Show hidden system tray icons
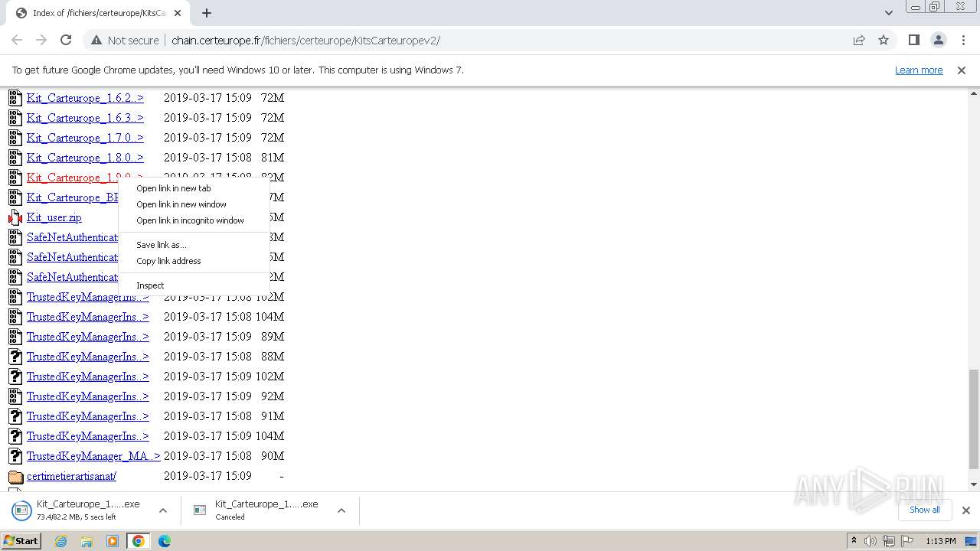980x551 pixels. pyautogui.click(x=854, y=541)
